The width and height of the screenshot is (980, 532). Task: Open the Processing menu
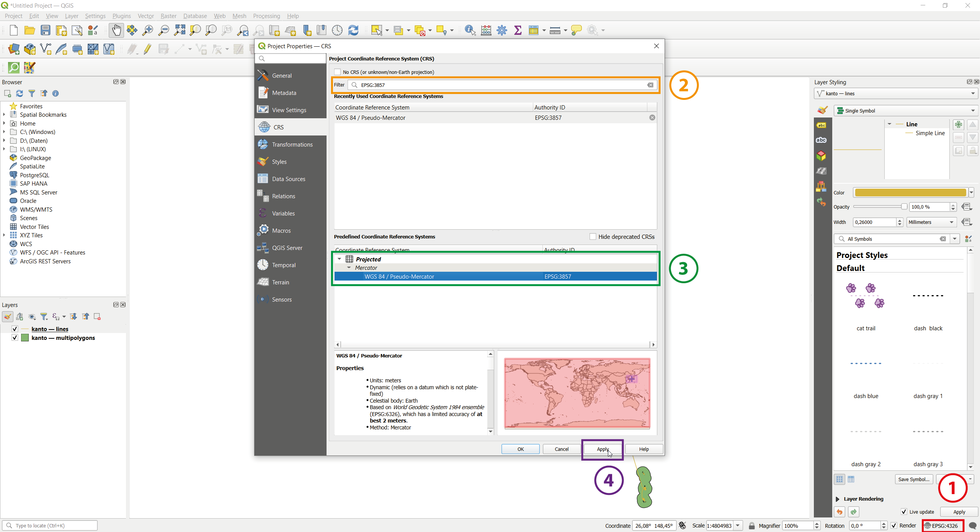pos(266,16)
